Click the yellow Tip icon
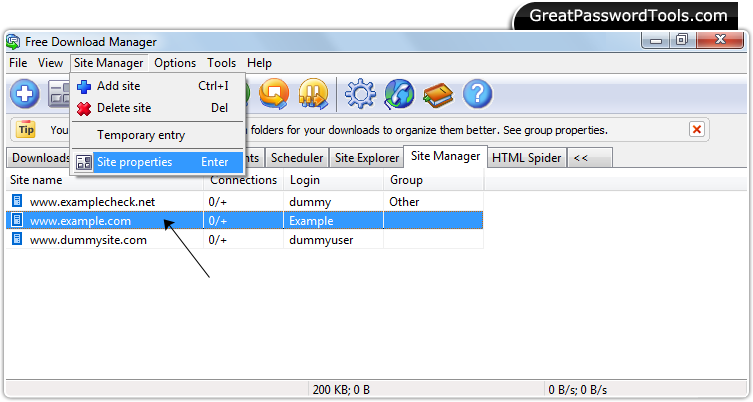The height and width of the screenshot is (402, 753). click(x=26, y=129)
